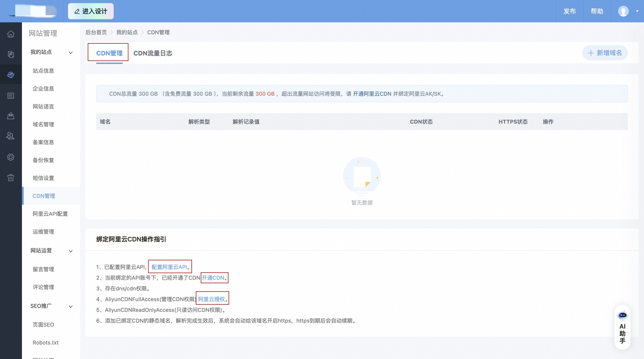The height and width of the screenshot is (359, 644).
Task: Open the 配置阿里云API link
Action: [169, 267]
